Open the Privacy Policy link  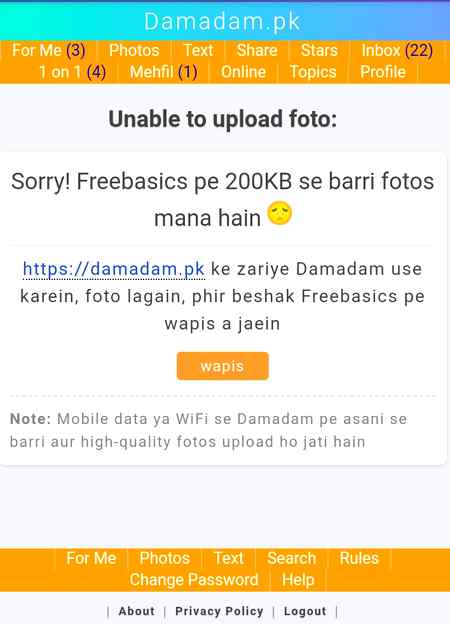pos(219,611)
